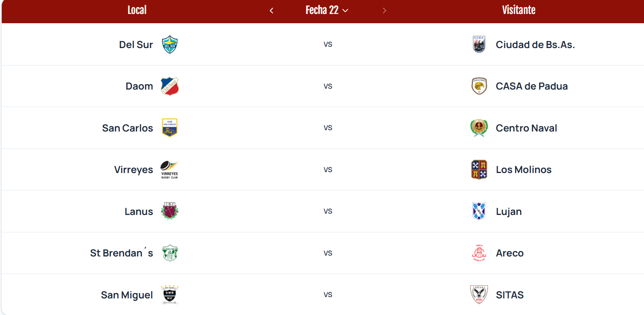Click the Areco Rugby Club red logo

[479, 253]
